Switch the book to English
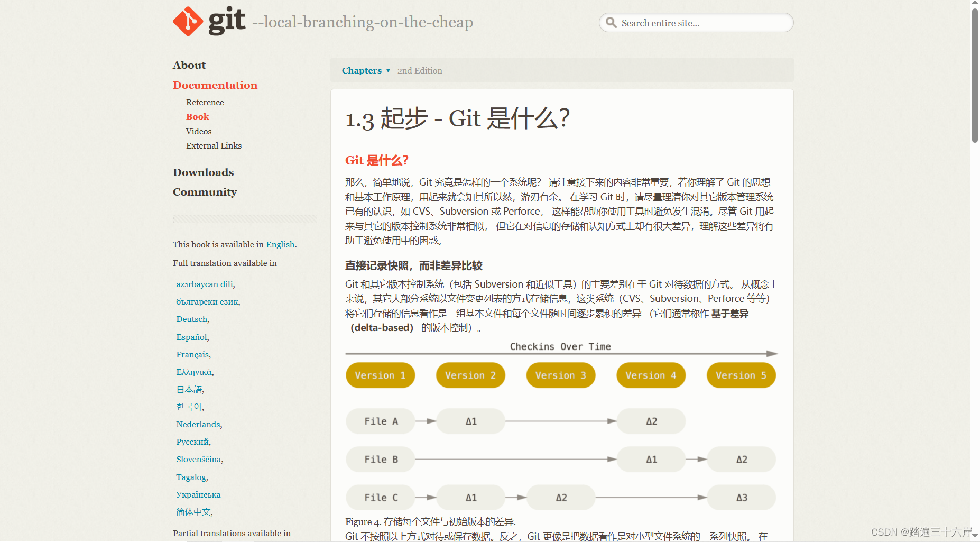 coord(280,244)
